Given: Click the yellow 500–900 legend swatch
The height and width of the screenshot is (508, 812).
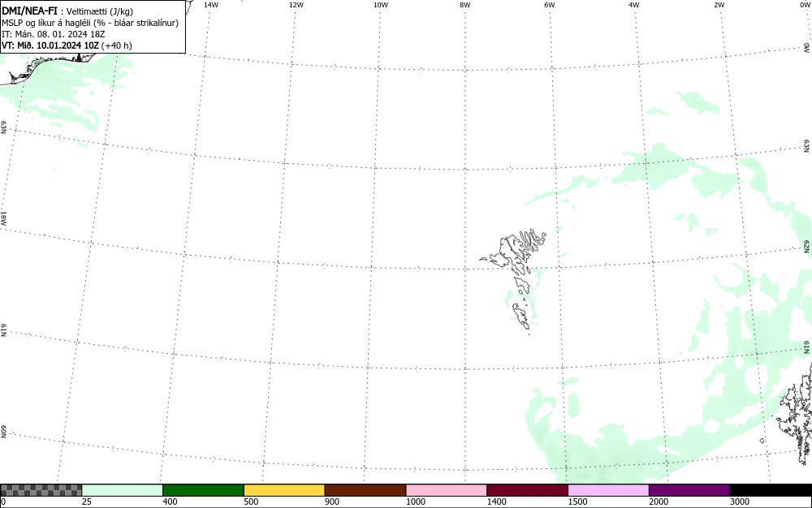Looking at the screenshot, I should (284, 490).
